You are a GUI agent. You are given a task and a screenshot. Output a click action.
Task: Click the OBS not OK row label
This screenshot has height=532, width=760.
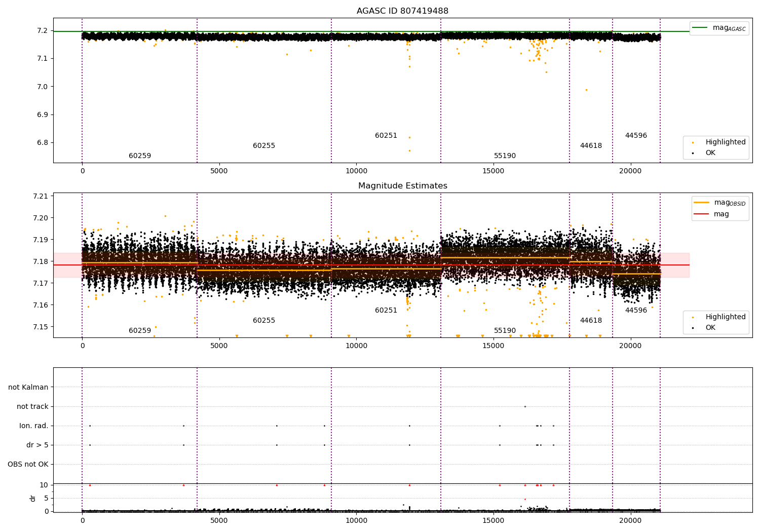(28, 464)
